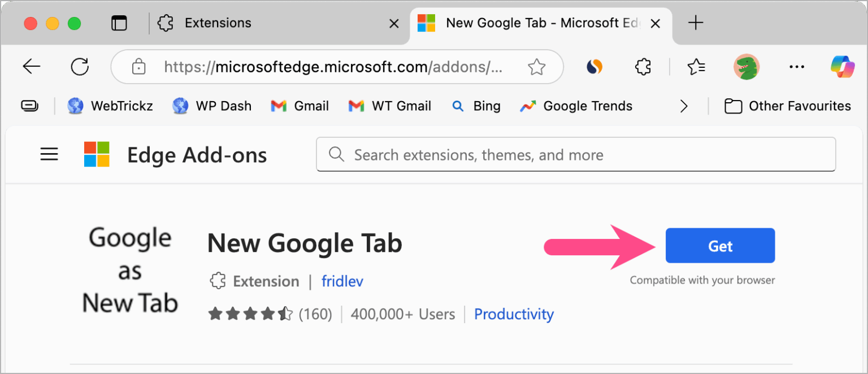Viewport: 868px width, 374px height.
Task: Reload the current page
Action: 80,66
